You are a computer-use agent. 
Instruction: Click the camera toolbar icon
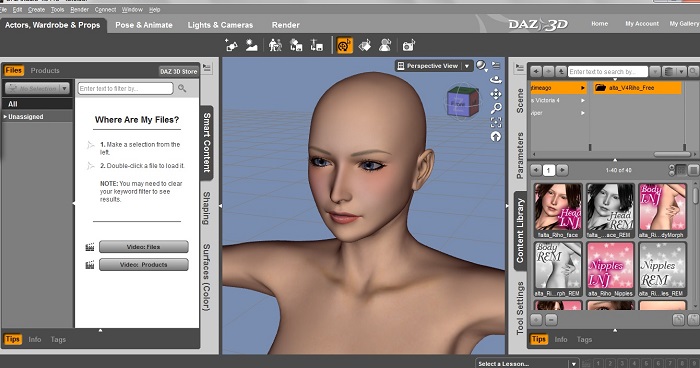click(x=408, y=45)
